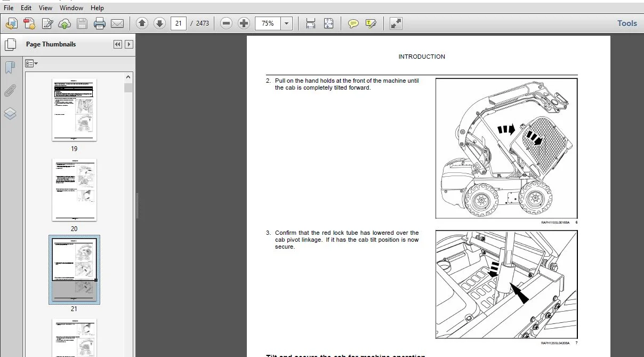The height and width of the screenshot is (357, 644).
Task: Select the page 21 thumbnail
Action: click(74, 270)
